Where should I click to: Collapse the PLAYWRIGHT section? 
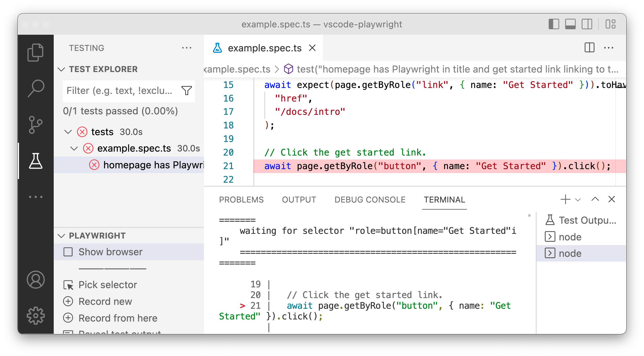(x=61, y=236)
